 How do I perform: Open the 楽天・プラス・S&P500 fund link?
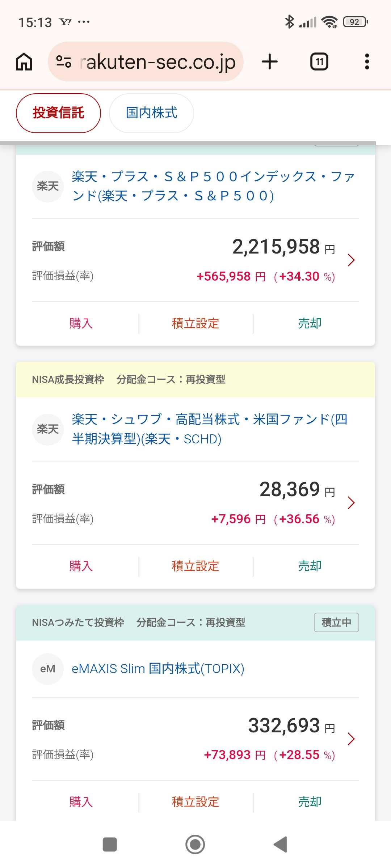click(x=213, y=186)
